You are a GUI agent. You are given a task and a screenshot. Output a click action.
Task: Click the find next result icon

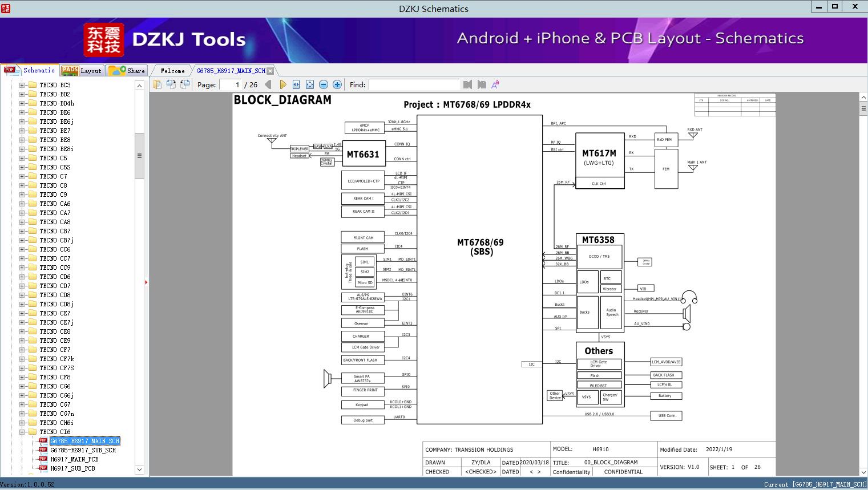[x=482, y=84]
